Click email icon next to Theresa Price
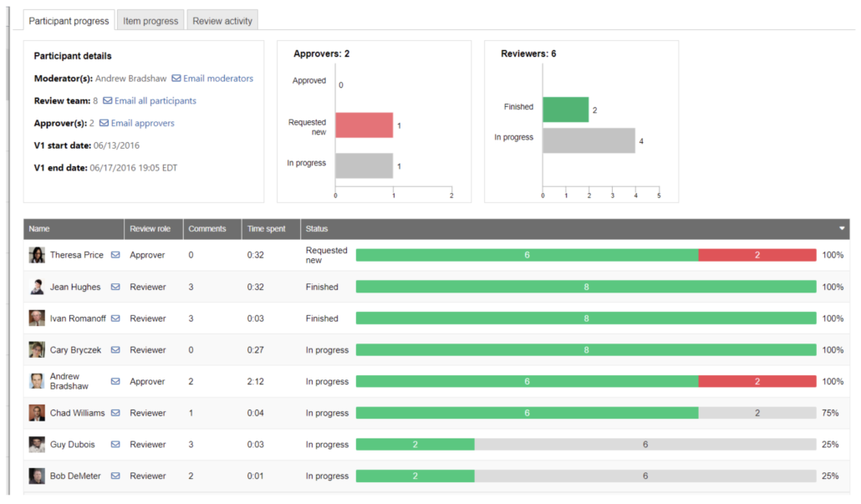 pos(115,255)
